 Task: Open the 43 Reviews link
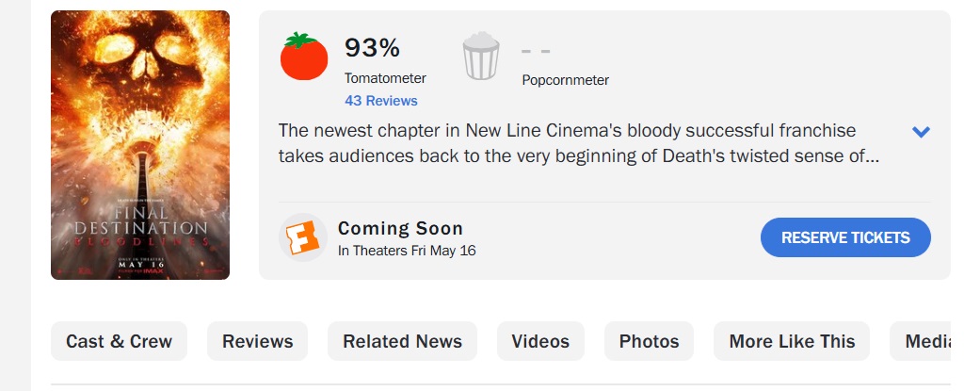pos(380,101)
